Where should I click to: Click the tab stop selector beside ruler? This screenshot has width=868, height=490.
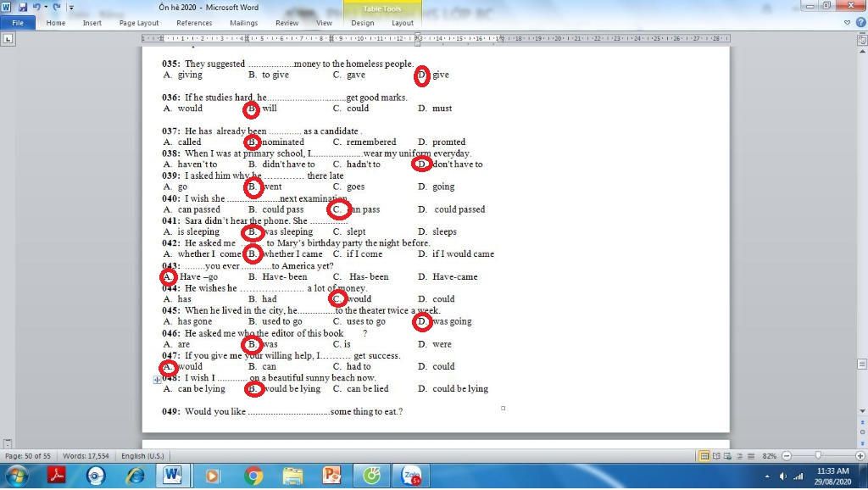[8, 39]
